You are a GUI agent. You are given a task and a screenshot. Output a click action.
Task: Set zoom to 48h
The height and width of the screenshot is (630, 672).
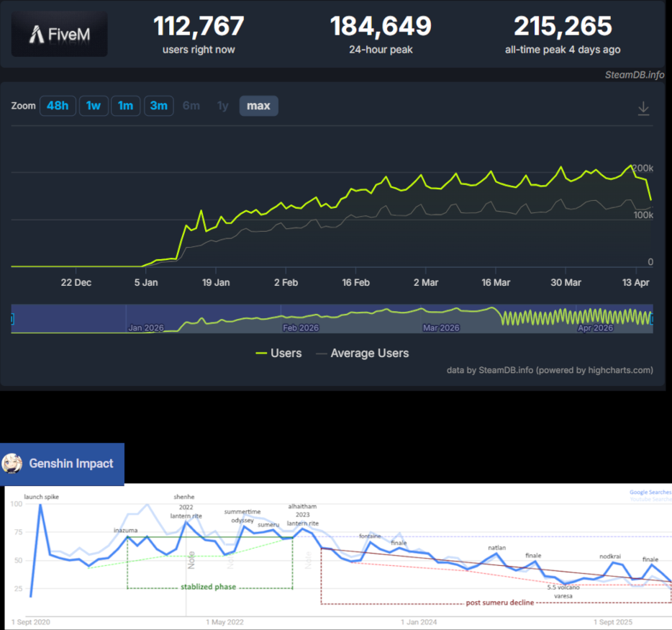[58, 106]
